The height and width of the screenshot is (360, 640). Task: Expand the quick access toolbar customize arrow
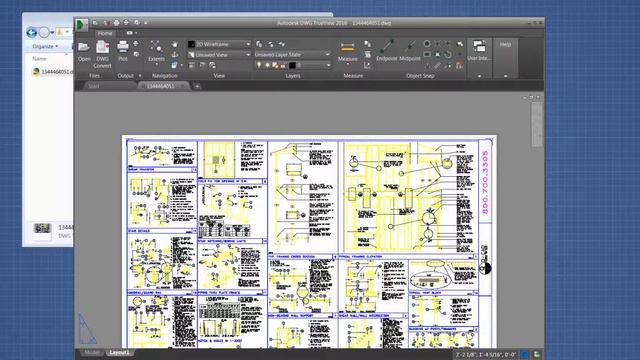(146, 23)
